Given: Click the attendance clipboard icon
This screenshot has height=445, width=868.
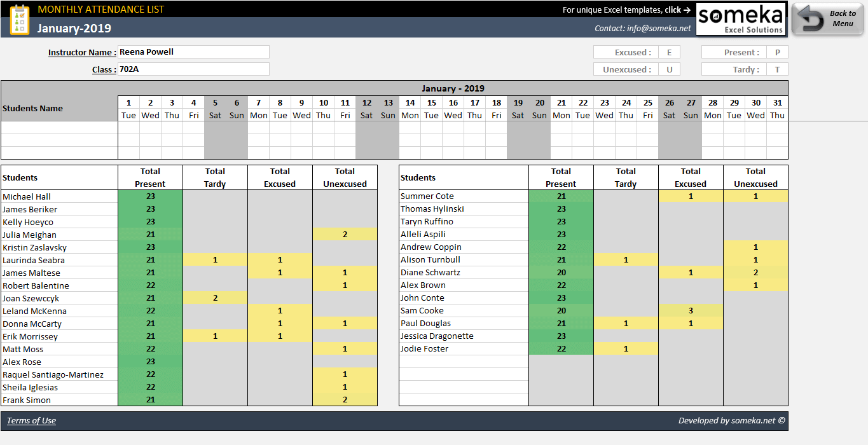Looking at the screenshot, I should 20,19.
